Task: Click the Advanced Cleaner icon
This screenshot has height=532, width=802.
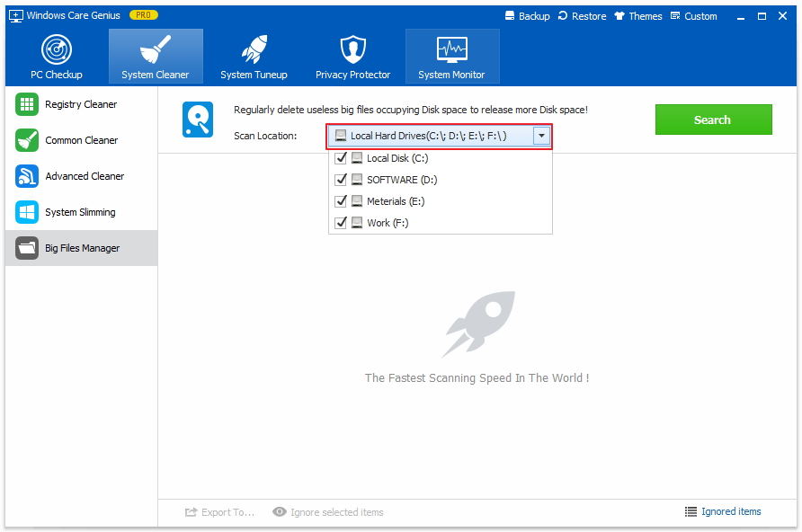Action: (x=27, y=176)
